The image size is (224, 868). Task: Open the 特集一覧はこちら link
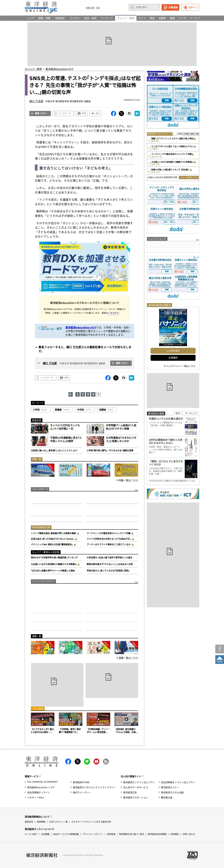(127, 481)
